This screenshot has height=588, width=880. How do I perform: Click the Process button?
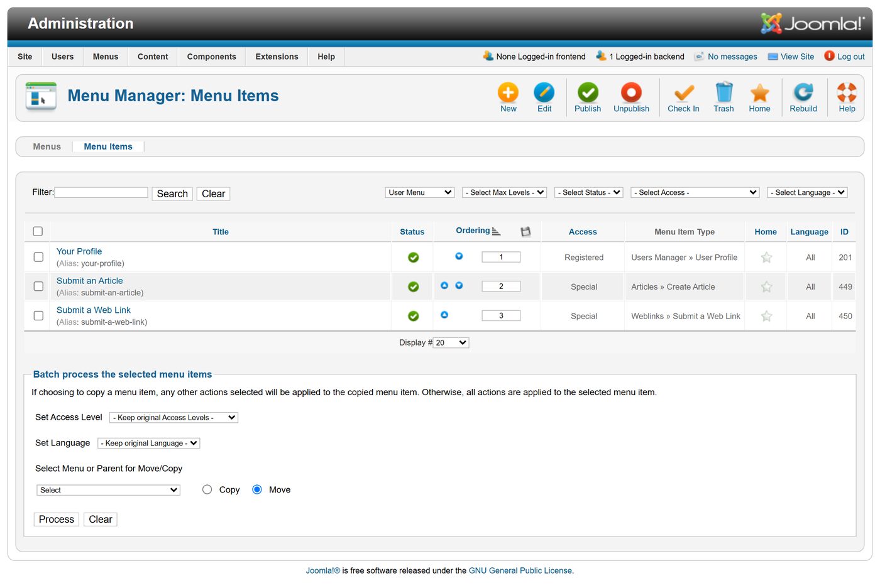pos(56,520)
